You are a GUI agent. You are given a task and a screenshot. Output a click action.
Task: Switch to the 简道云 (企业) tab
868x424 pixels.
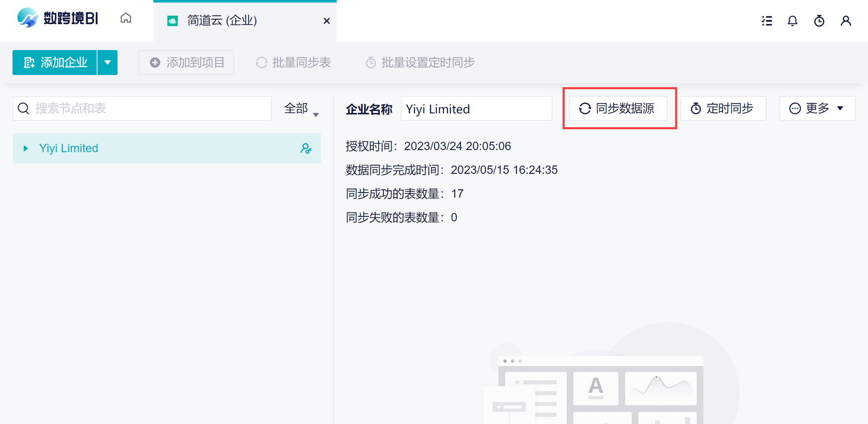245,21
